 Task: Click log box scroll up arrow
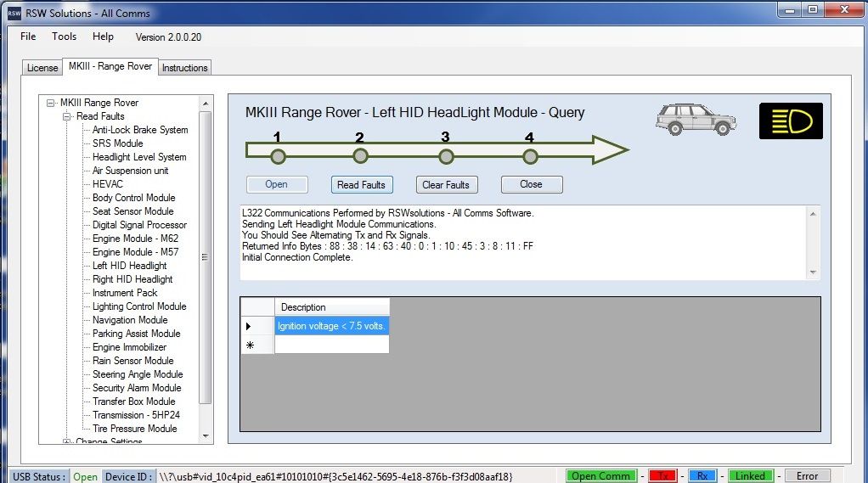click(813, 214)
